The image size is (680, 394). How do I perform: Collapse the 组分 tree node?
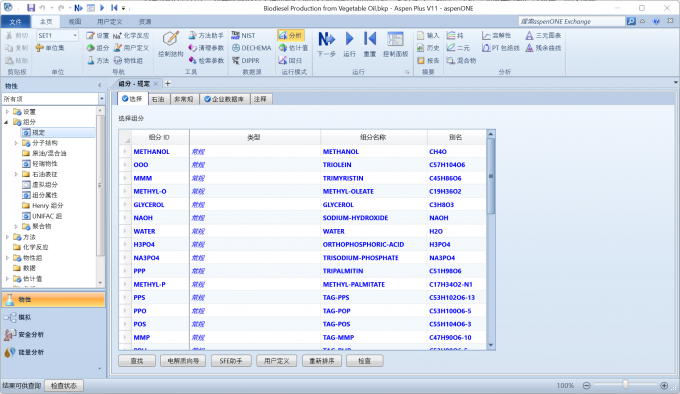point(7,122)
